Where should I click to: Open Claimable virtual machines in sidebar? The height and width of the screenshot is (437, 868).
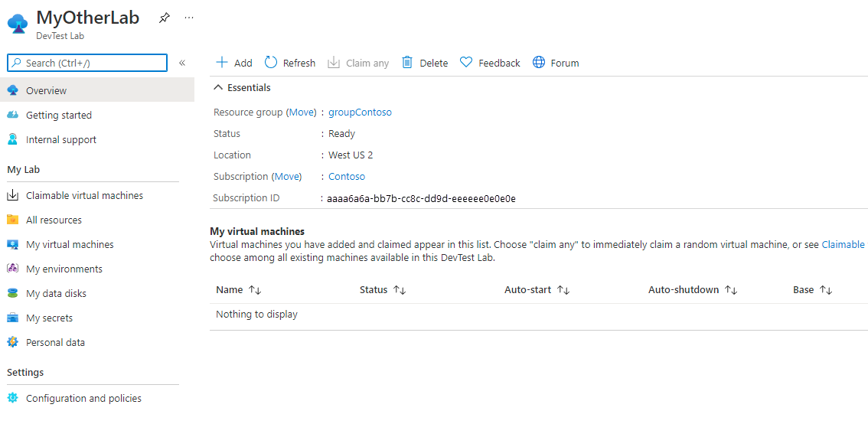pyautogui.click(x=84, y=195)
